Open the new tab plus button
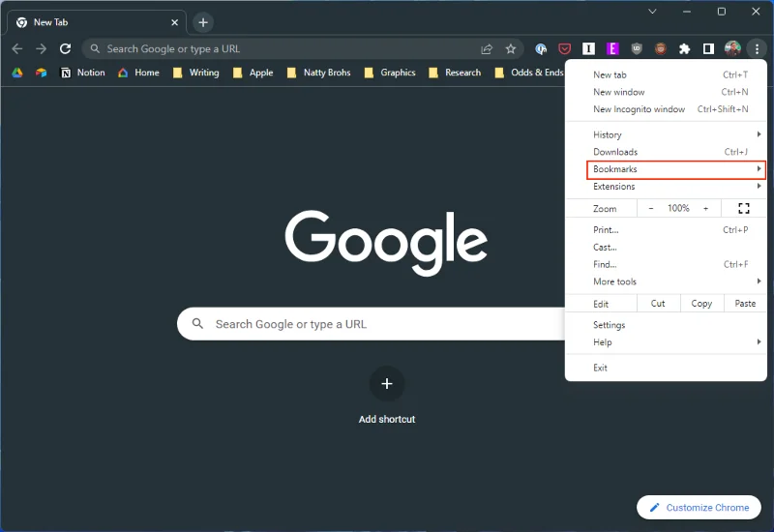The width and height of the screenshot is (774, 532). [202, 22]
